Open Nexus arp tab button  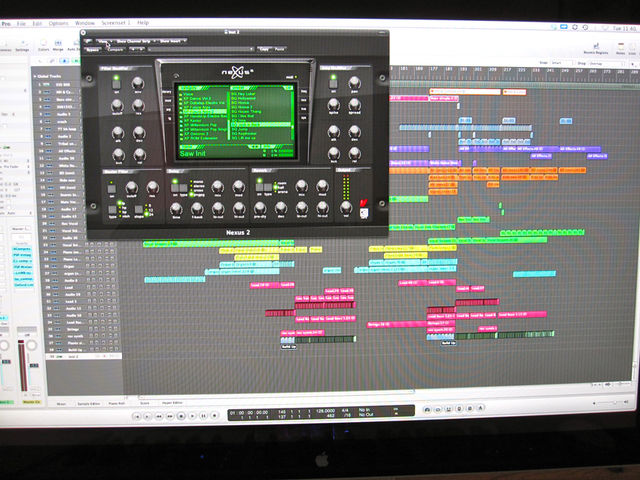click(x=168, y=109)
